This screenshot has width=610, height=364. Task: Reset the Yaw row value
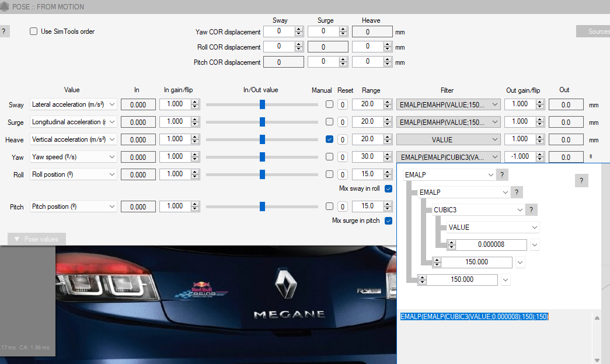[x=342, y=157]
